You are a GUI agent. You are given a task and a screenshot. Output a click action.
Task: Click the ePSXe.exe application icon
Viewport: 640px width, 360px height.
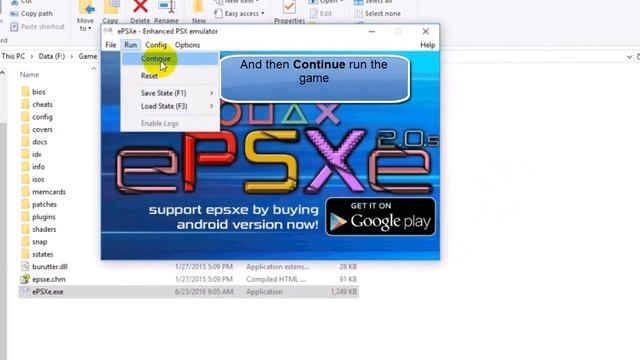(x=25, y=291)
